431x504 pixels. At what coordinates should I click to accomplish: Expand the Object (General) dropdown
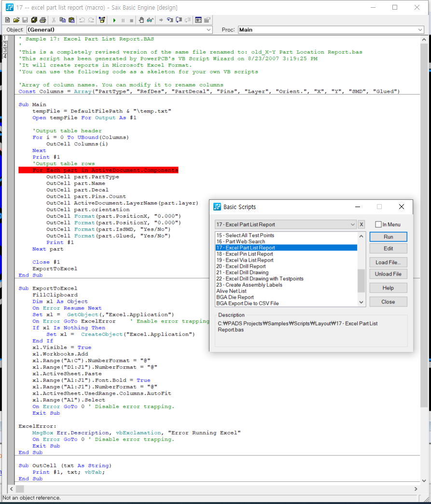(209, 30)
